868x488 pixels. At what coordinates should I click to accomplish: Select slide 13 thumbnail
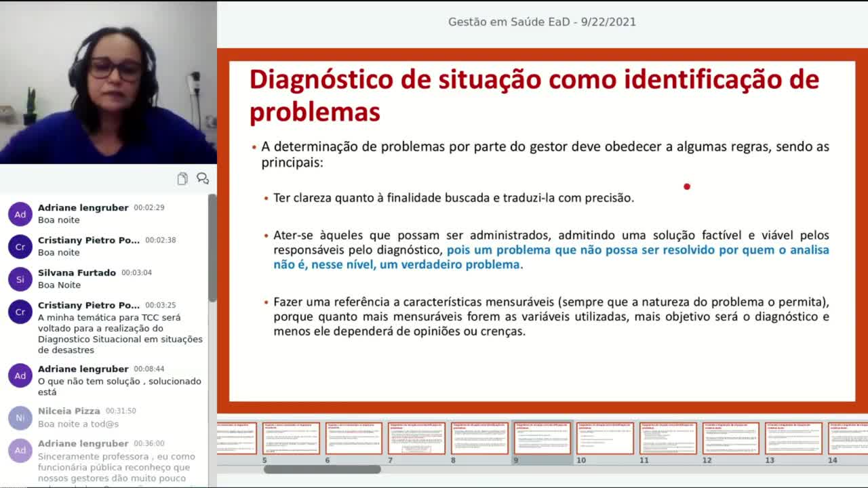tap(793, 439)
